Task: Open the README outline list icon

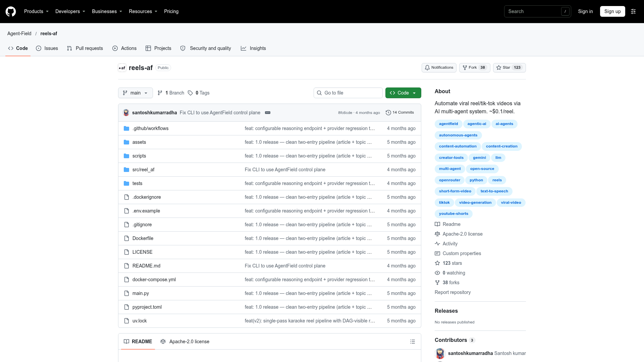Action: coord(413,342)
